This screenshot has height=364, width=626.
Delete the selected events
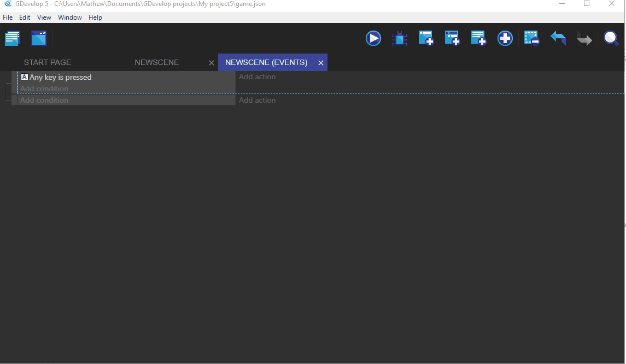tap(531, 38)
